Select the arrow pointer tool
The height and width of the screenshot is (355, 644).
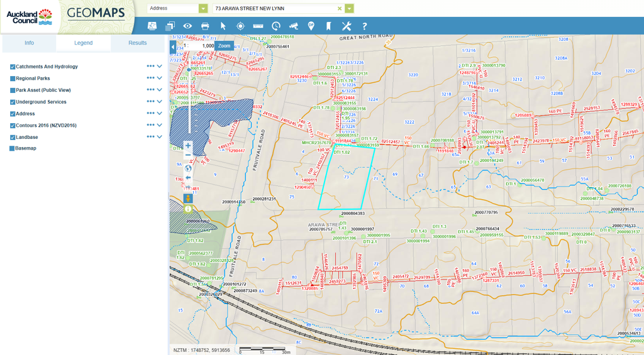(223, 26)
